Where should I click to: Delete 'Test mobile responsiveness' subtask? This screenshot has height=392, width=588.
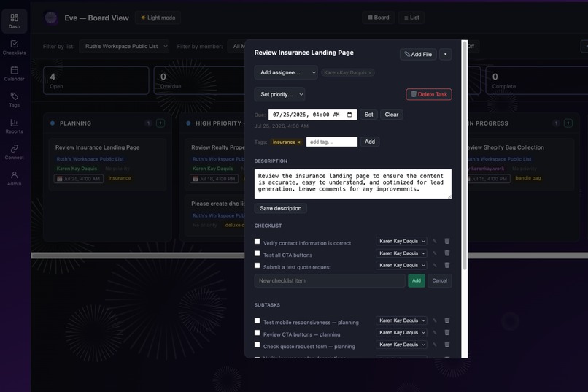[447, 320]
